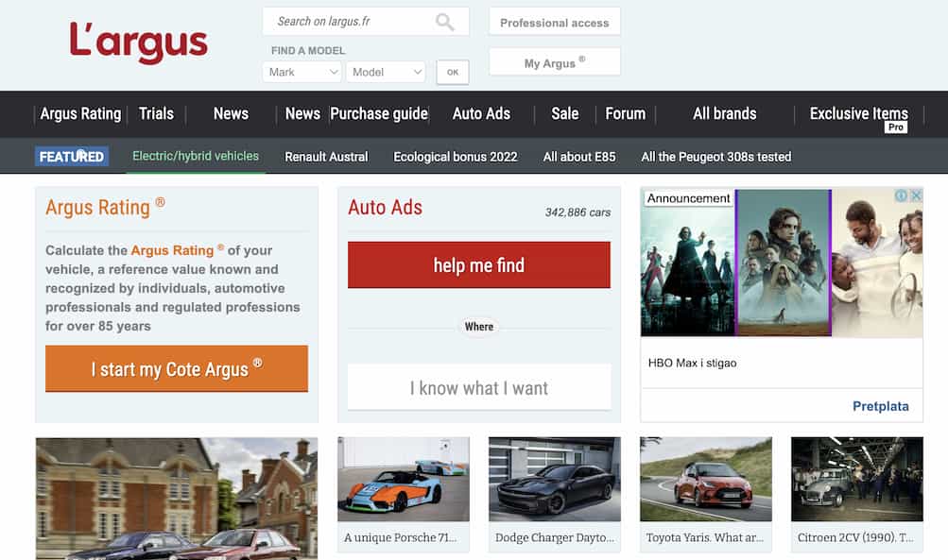This screenshot has height=560, width=948.
Task: Open the Toyota Yaris article thumbnail
Action: [x=705, y=480]
